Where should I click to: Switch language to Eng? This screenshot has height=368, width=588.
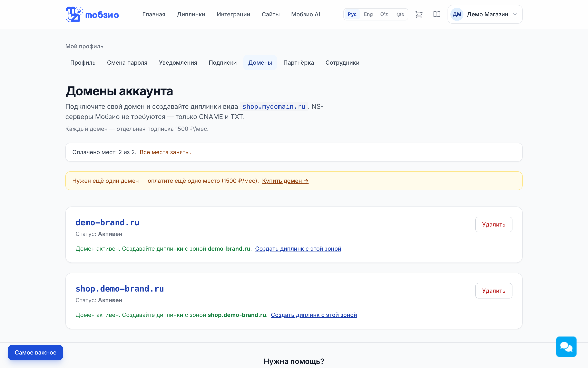[368, 14]
